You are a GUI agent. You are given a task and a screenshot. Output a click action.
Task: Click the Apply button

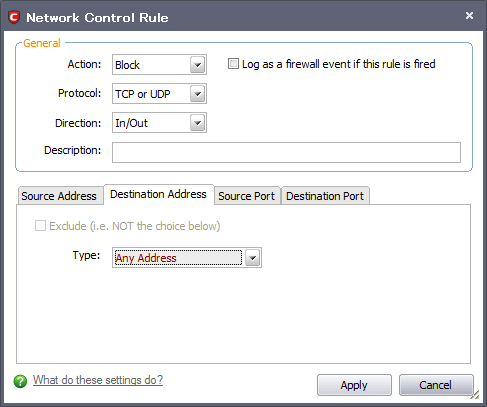tap(354, 385)
